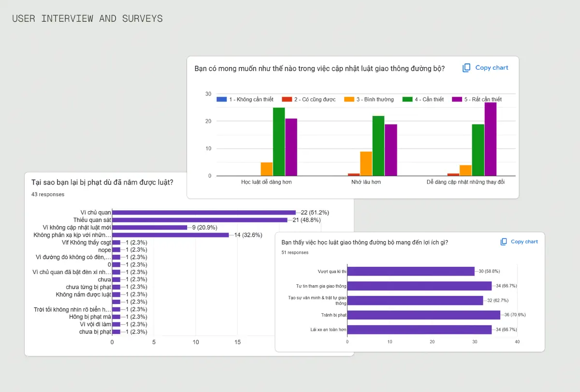Select the blue '1 - Không cần thiết' legend swatch

(x=221, y=99)
